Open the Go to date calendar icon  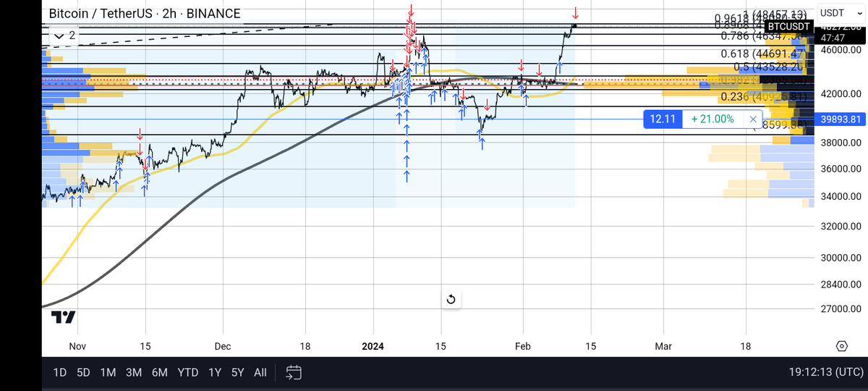click(293, 373)
